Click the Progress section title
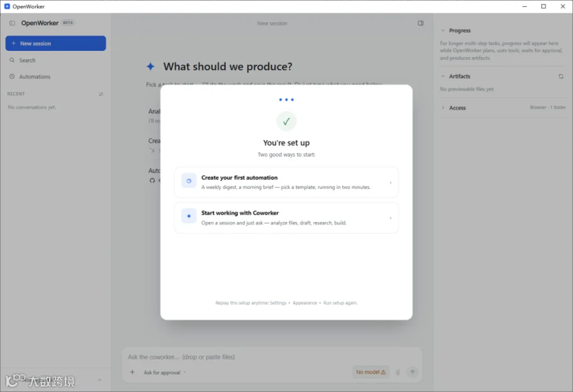 (x=460, y=31)
